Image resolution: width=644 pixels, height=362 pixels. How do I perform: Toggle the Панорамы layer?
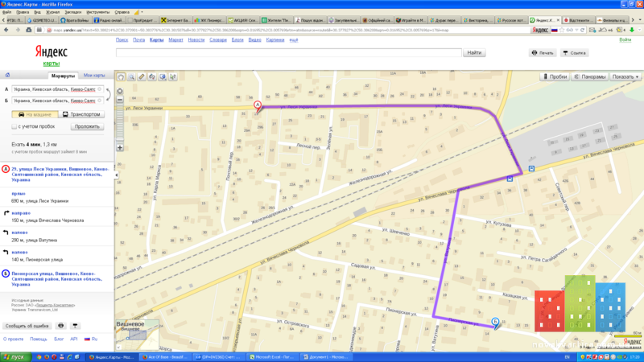590,76
